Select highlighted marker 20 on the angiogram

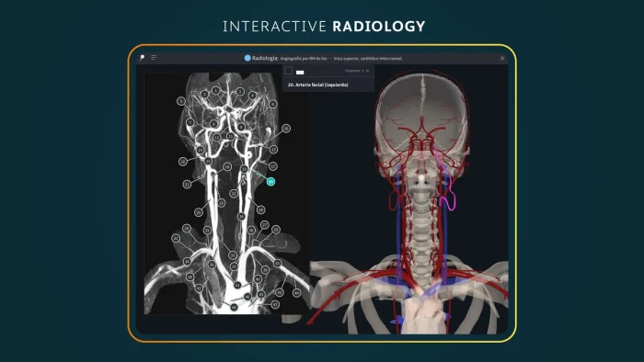pyautogui.click(x=270, y=181)
